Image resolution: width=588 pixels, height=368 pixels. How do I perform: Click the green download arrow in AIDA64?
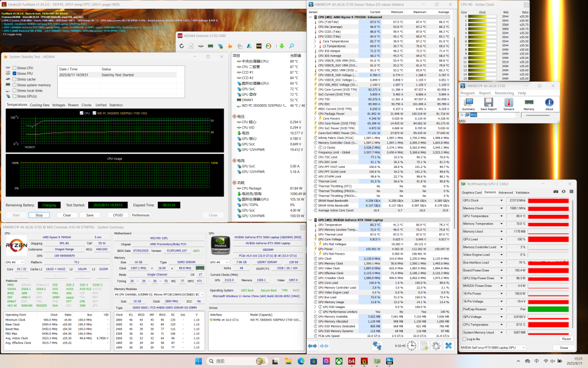point(281,46)
